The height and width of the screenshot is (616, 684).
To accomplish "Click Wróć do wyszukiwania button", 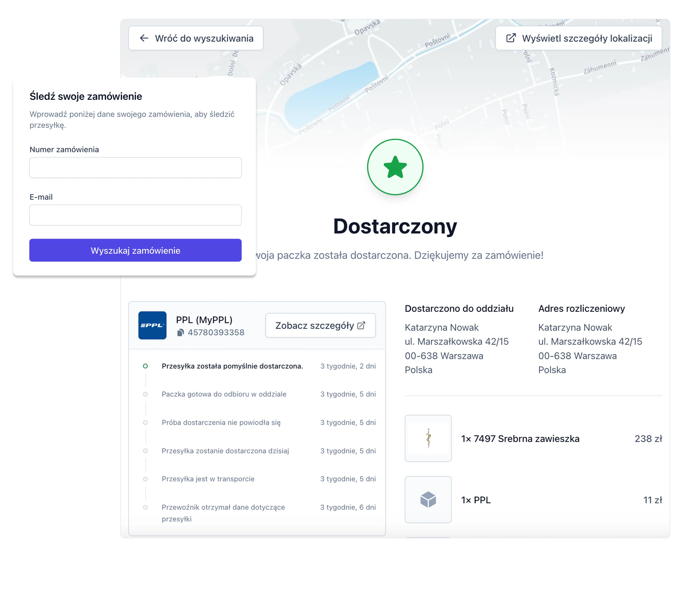I will [196, 38].
